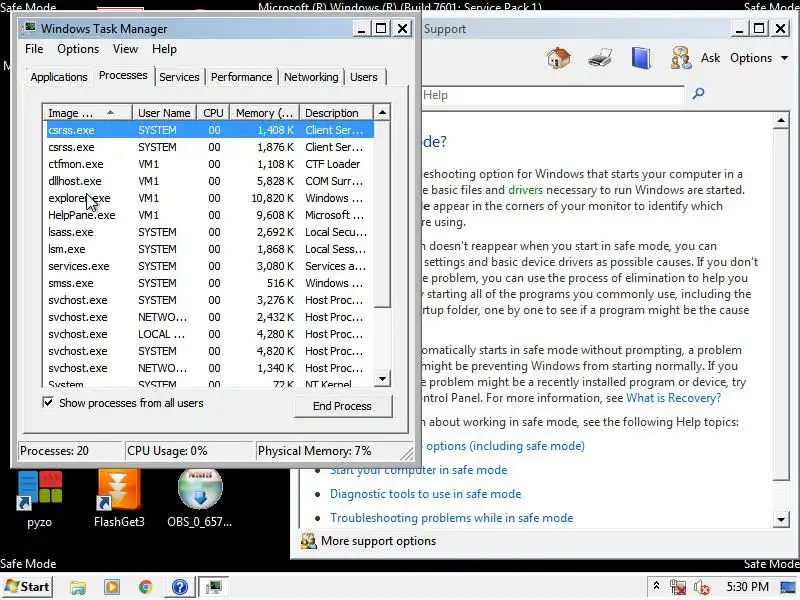800x600 pixels.
Task: Click the More support options icon
Action: pyautogui.click(x=308, y=541)
